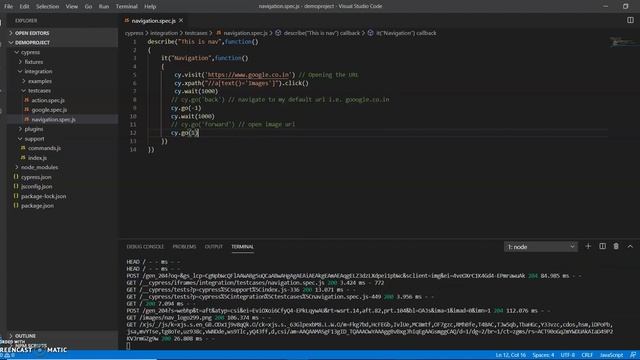Image resolution: width=640 pixels, height=360 pixels.
Task: Expand the Open Editors section
Action: coord(62,33)
